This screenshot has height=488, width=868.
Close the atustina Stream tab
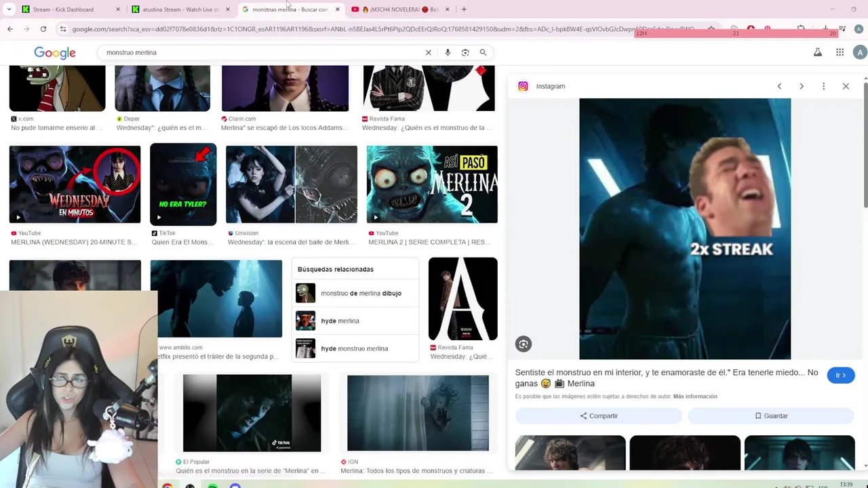[228, 9]
